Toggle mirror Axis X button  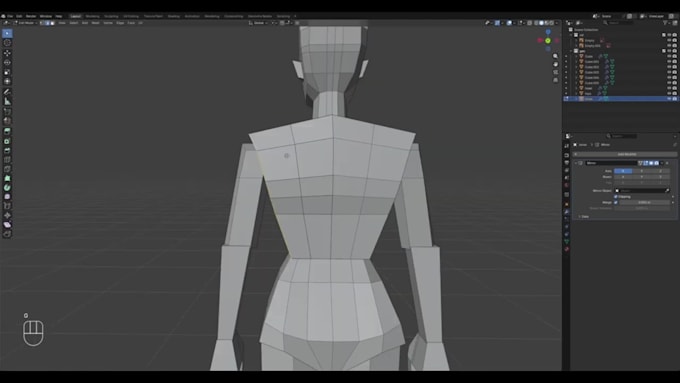coord(623,171)
